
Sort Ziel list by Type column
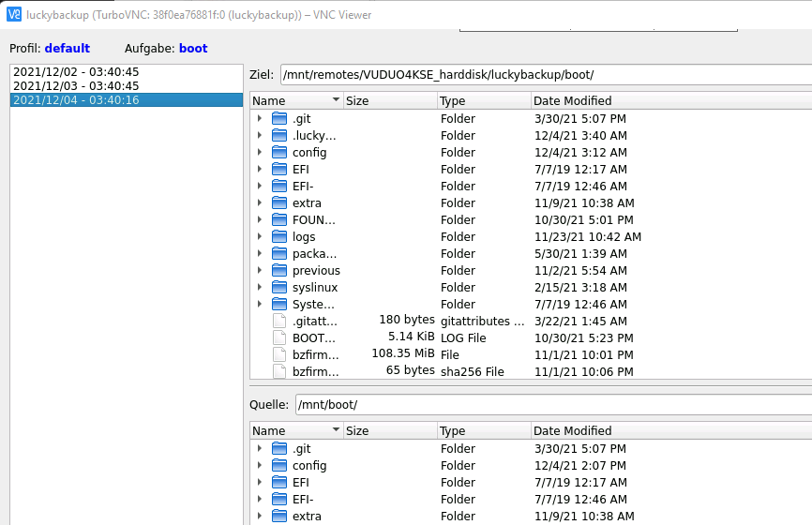484,100
